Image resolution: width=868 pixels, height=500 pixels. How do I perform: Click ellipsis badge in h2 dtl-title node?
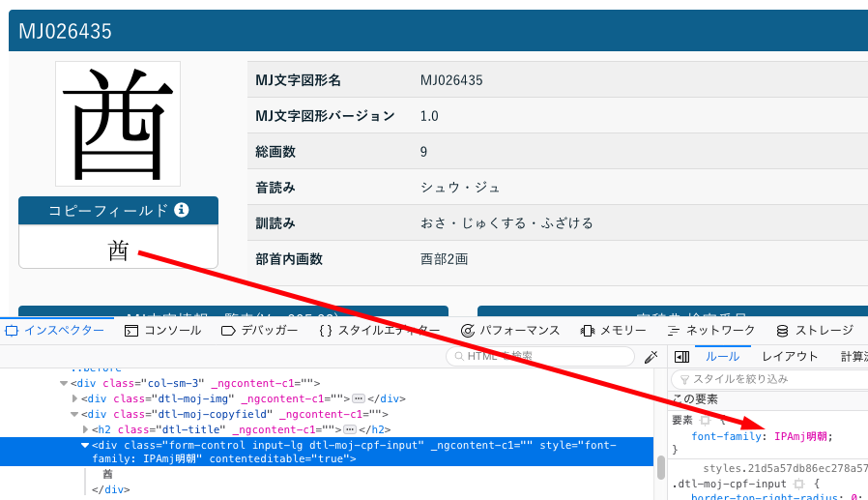click(x=349, y=429)
